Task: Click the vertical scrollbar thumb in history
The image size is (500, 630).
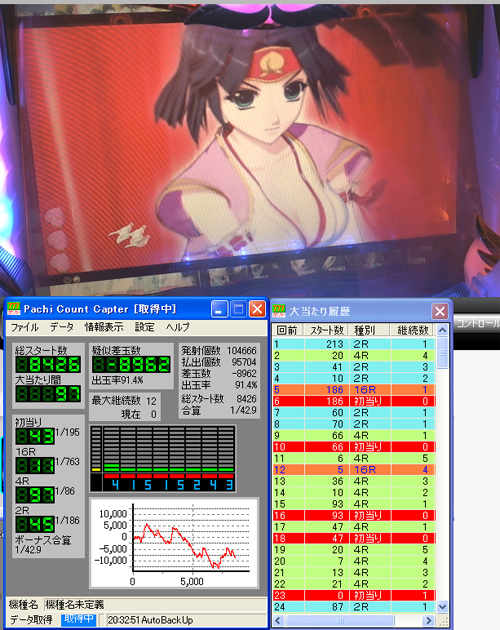Action: pos(442,352)
